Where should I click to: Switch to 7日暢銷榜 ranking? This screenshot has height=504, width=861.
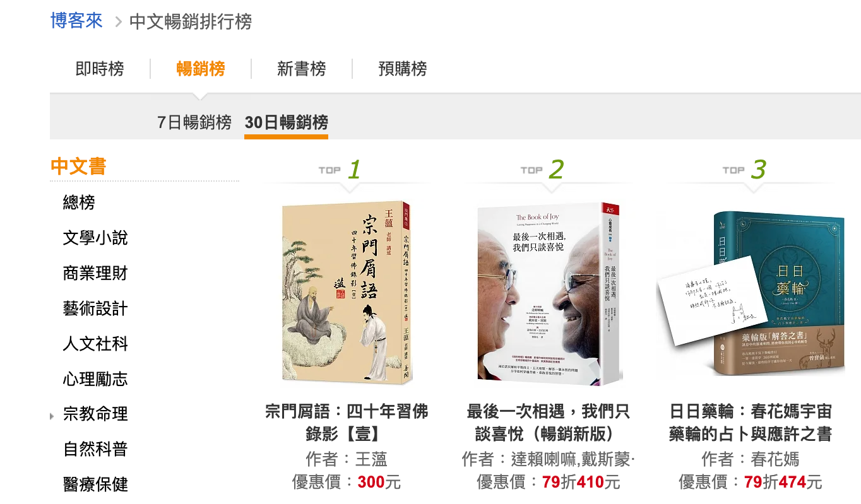[x=194, y=122]
